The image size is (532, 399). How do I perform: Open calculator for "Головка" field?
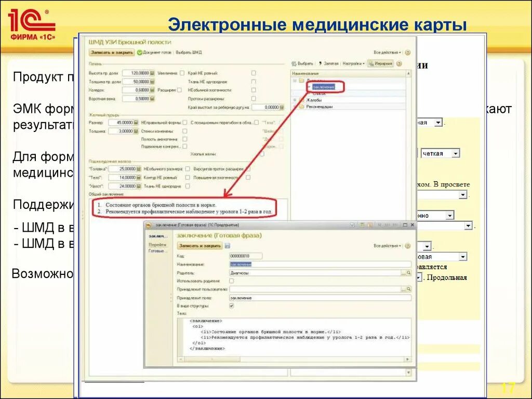[138, 169]
